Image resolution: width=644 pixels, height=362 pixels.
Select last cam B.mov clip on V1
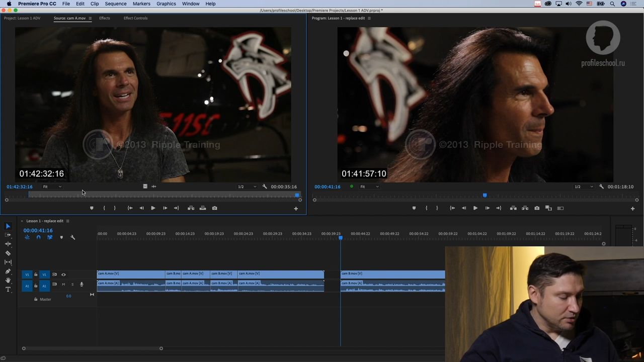pyautogui.click(x=392, y=274)
